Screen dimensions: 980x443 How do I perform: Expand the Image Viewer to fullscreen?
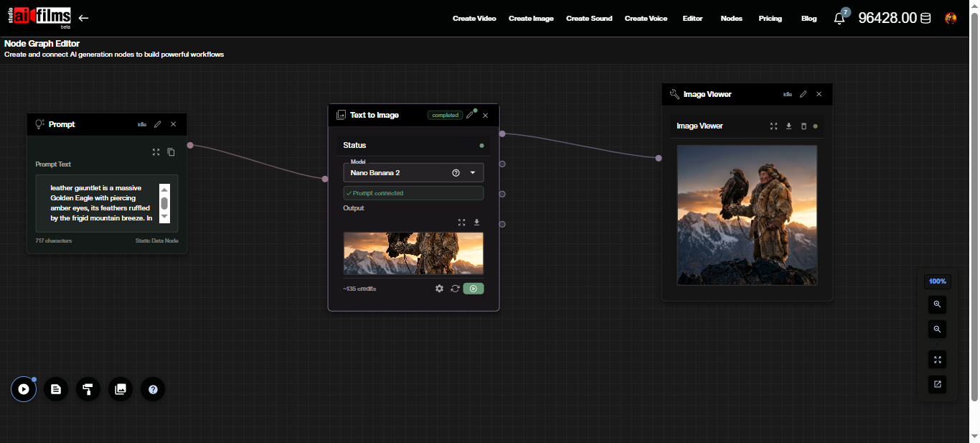(773, 126)
